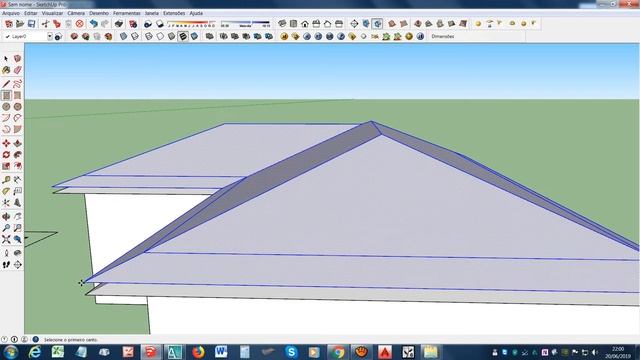Screen dimensions: 640x360
Task: Cut selection with scissors icon
Action: (45, 24)
